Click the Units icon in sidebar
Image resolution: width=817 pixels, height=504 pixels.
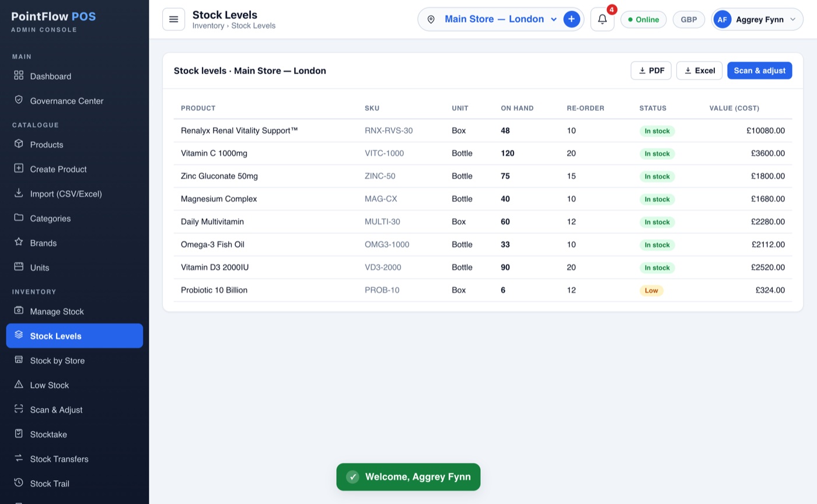(19, 266)
